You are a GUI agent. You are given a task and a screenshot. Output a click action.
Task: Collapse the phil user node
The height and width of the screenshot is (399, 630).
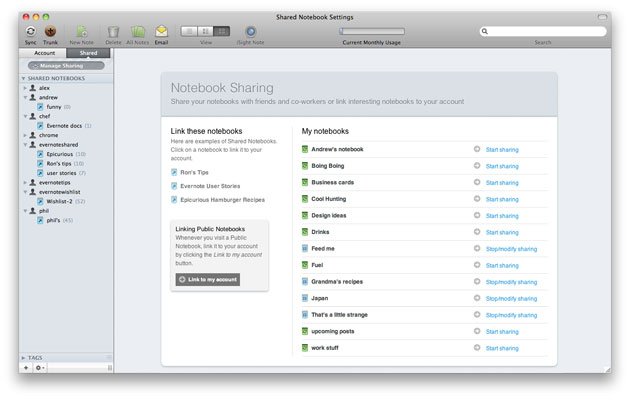click(x=25, y=211)
